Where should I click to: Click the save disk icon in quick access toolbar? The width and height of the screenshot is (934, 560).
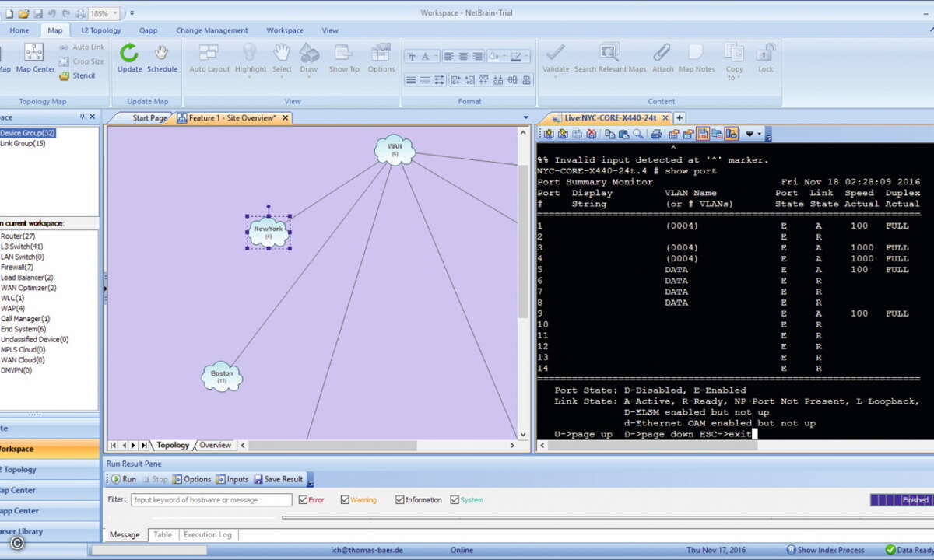(38, 13)
